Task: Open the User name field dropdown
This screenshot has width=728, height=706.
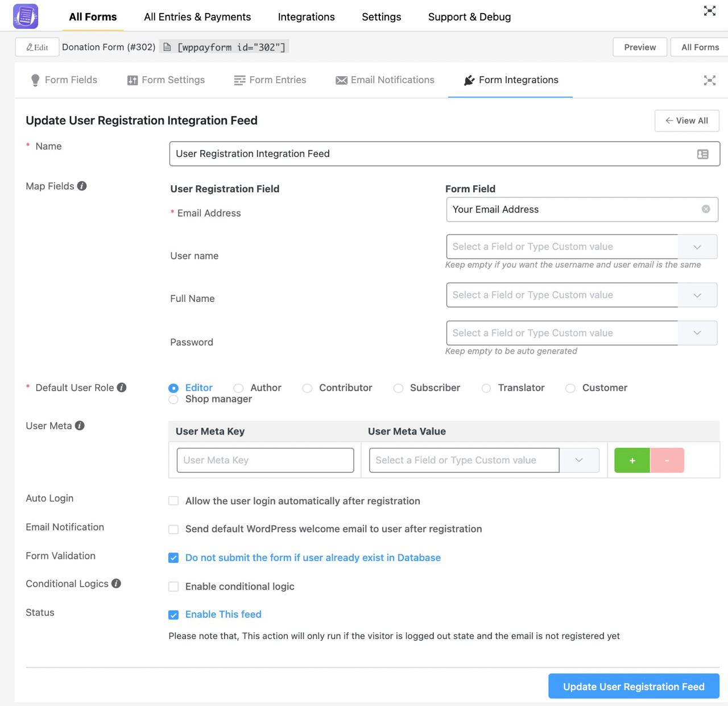Action: [x=697, y=247]
